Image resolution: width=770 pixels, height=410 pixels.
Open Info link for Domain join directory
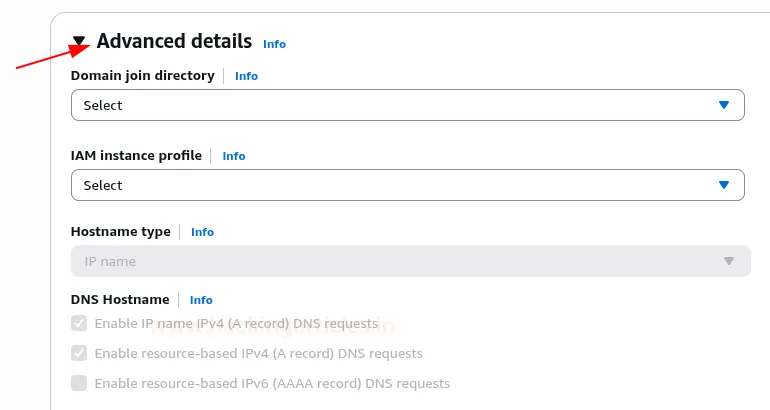click(246, 76)
